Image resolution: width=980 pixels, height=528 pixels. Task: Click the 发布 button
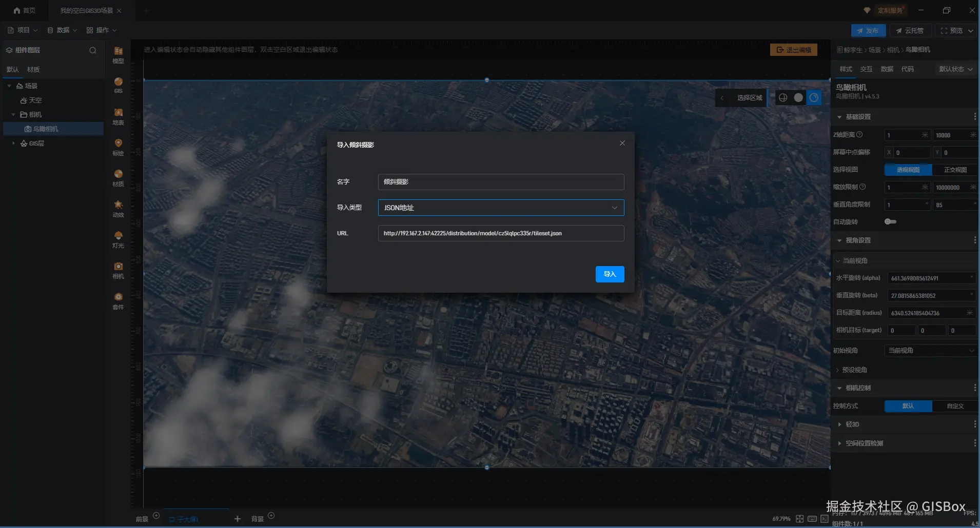coord(868,31)
